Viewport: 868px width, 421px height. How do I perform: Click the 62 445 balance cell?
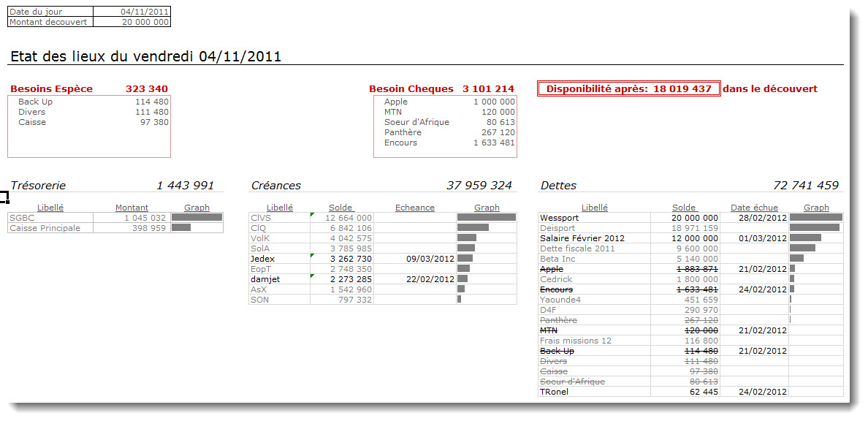685,392
